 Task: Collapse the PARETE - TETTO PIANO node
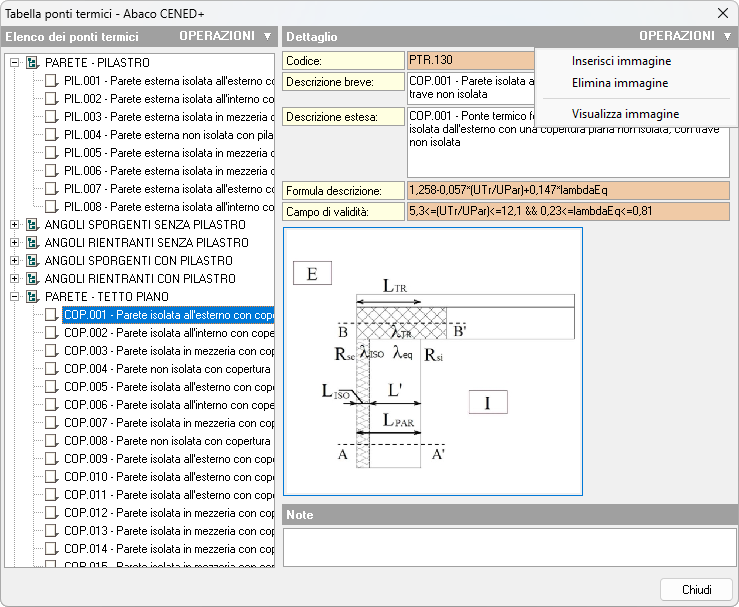point(15,297)
